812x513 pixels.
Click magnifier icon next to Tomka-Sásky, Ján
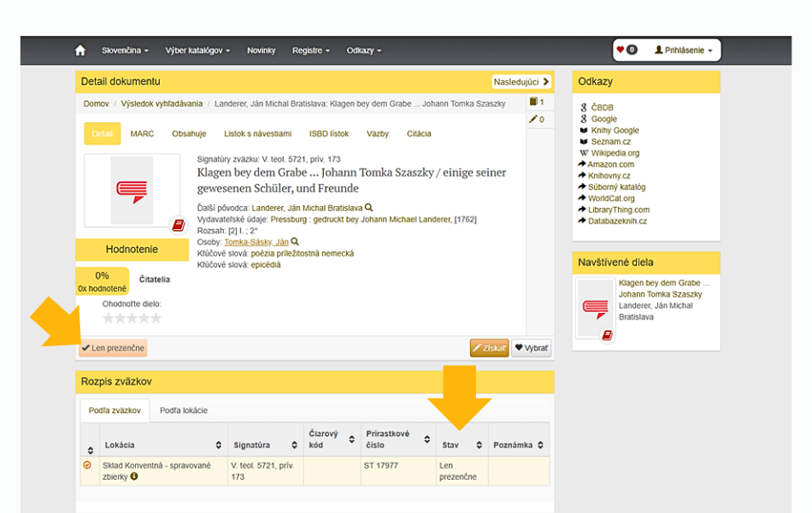click(295, 242)
